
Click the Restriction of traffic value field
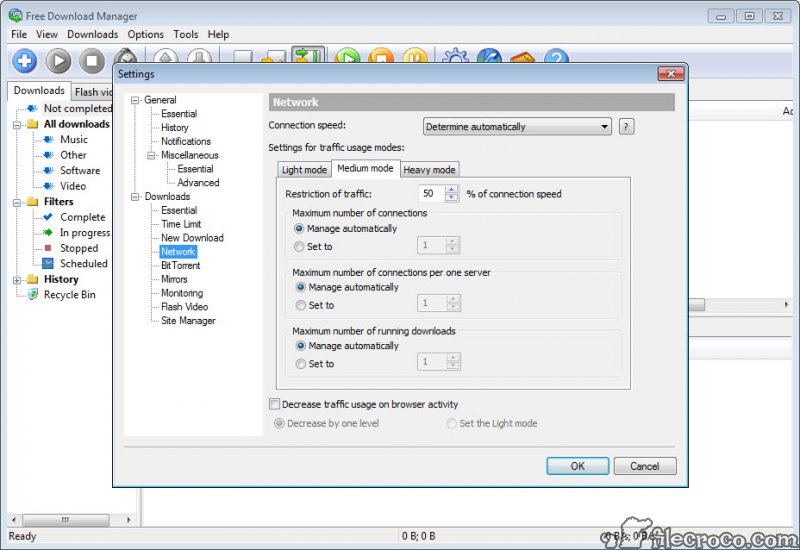coord(432,194)
